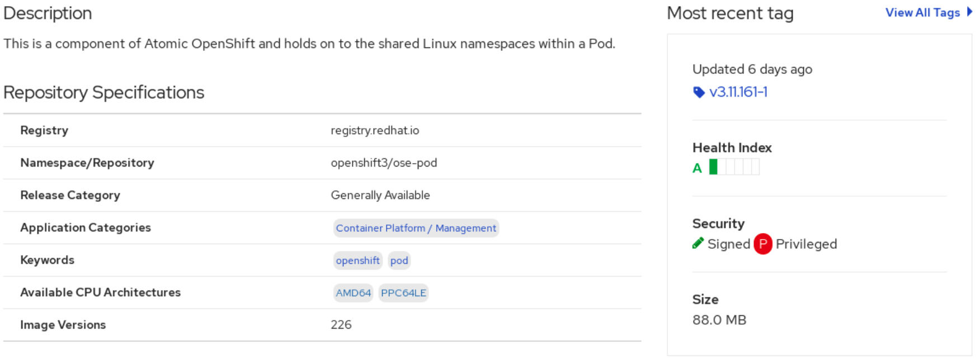Image resolution: width=980 pixels, height=361 pixels.
Task: Open the v3.11.161-1 tag link
Action: [738, 92]
